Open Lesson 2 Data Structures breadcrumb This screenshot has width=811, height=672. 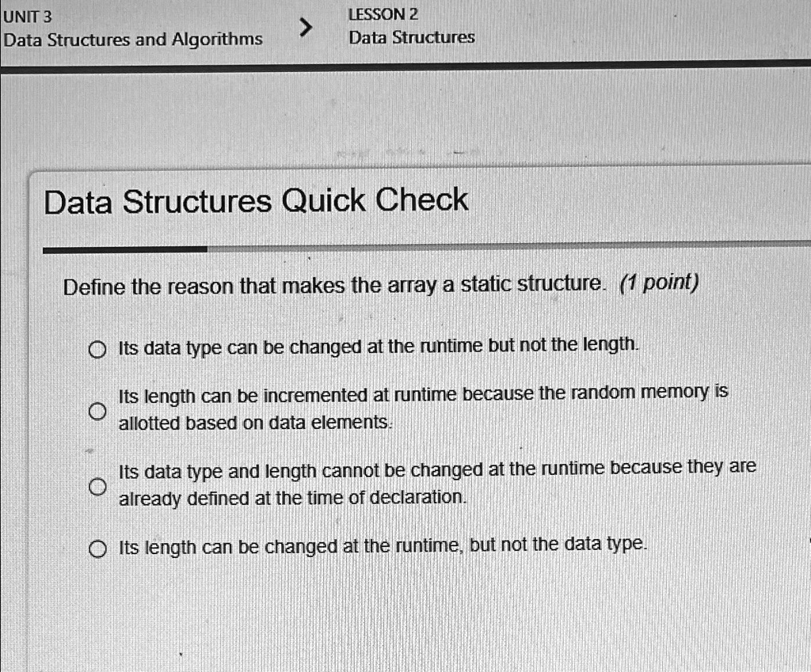410,36
